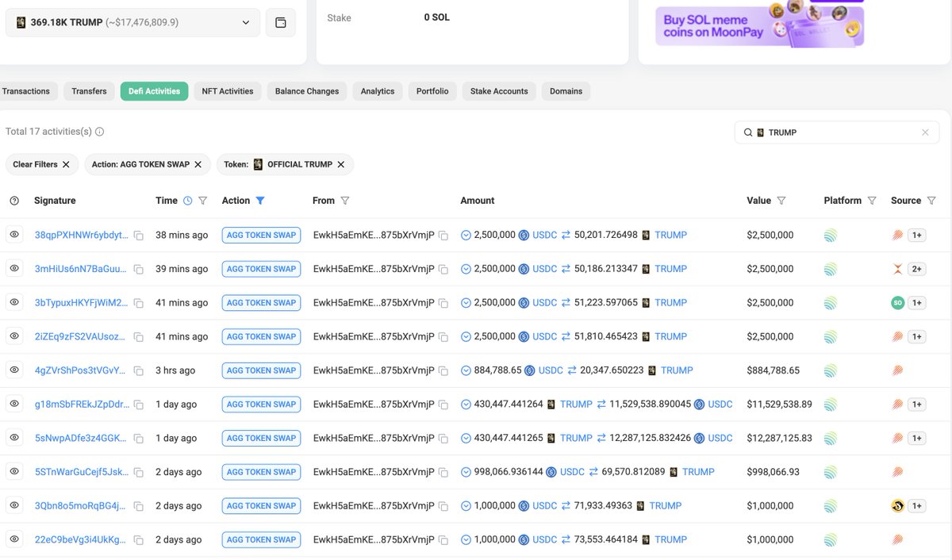Expand amount chevron in 50,201.726498 TRUMP row

click(x=466, y=236)
